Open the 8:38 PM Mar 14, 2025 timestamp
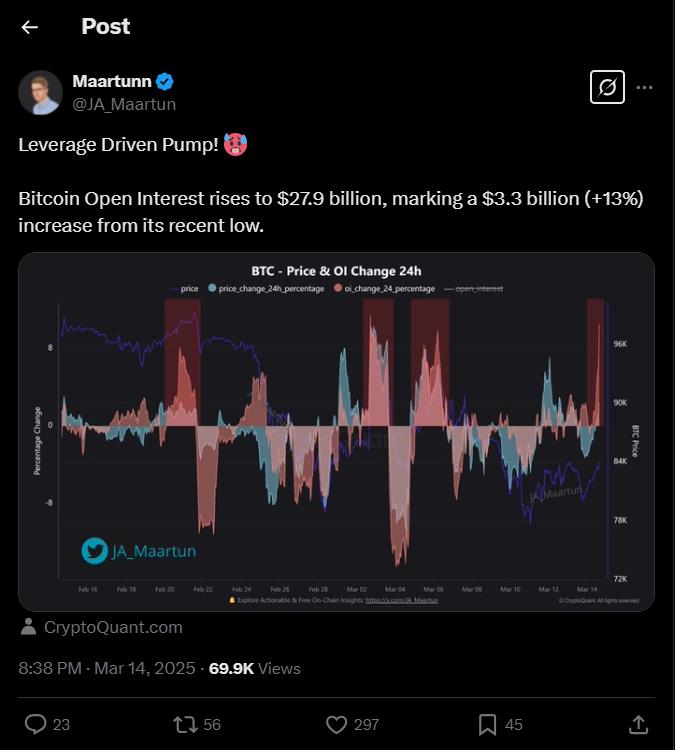 pos(107,668)
